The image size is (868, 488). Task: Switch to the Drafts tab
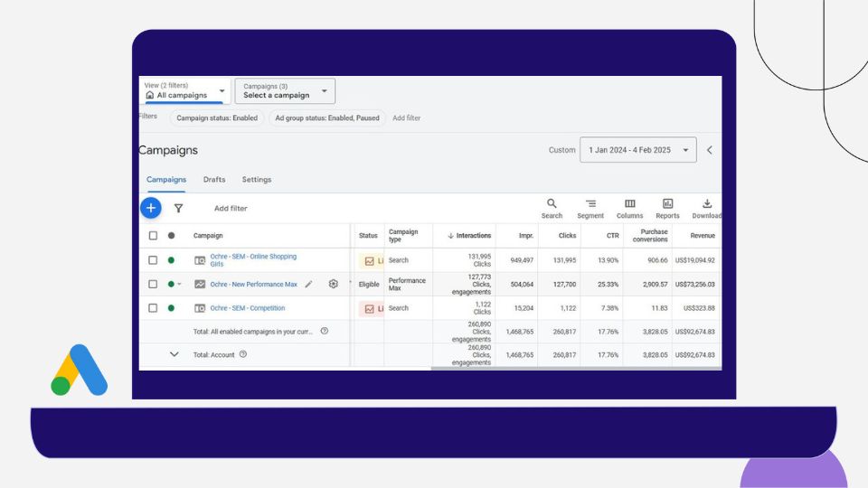pos(214,180)
